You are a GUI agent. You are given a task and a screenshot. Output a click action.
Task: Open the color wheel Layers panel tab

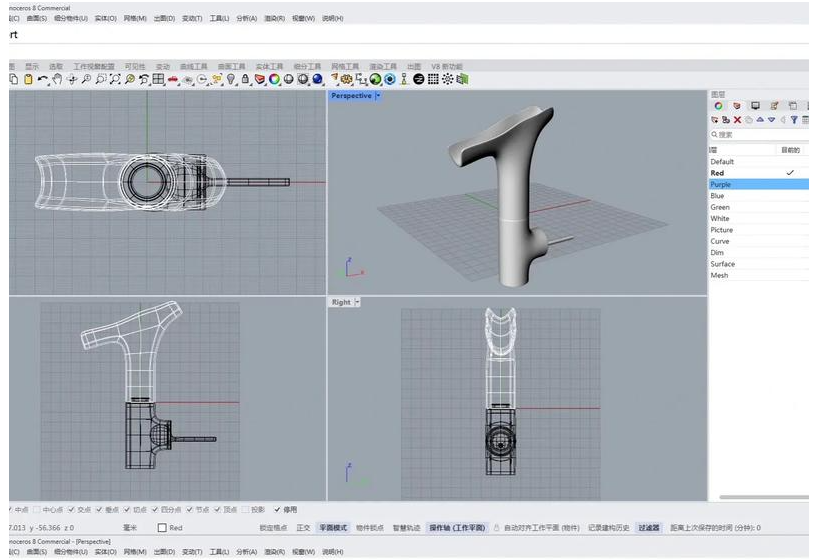coord(719,106)
